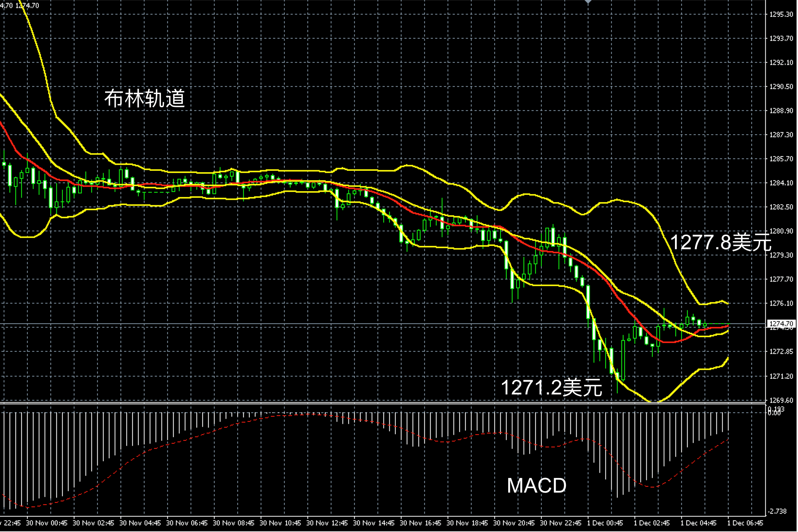Click the 1290.50 price scale label
Image resolution: width=798 pixels, height=532 pixels.
781,86
